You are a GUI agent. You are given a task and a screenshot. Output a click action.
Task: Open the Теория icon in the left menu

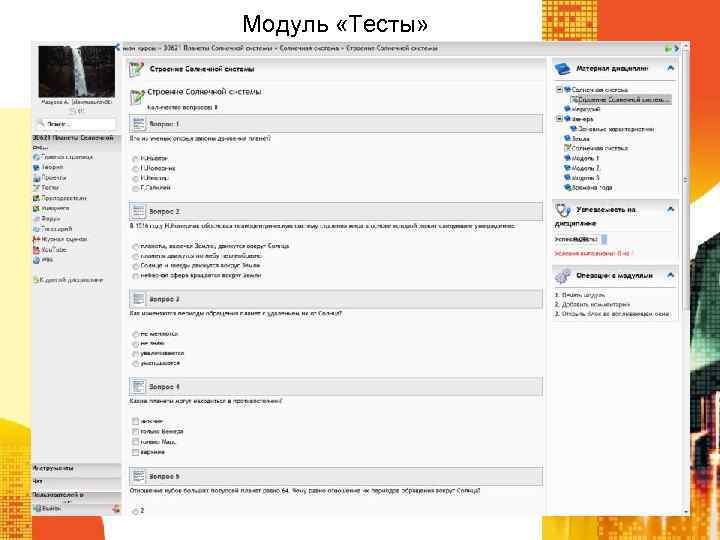coord(36,168)
